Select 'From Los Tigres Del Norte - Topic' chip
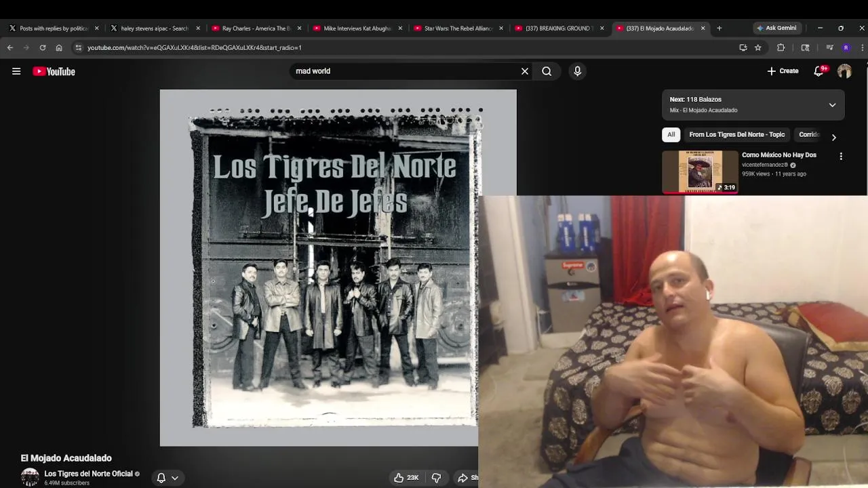 [736, 134]
